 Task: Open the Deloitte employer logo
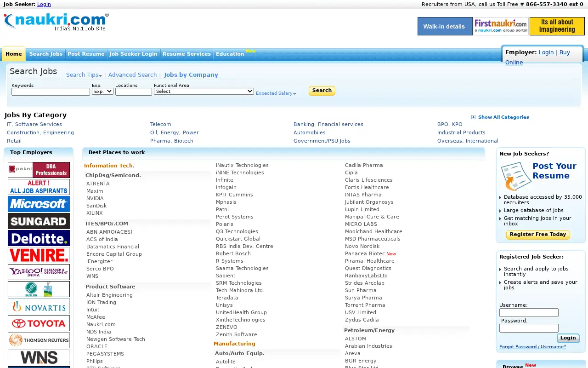(x=39, y=238)
